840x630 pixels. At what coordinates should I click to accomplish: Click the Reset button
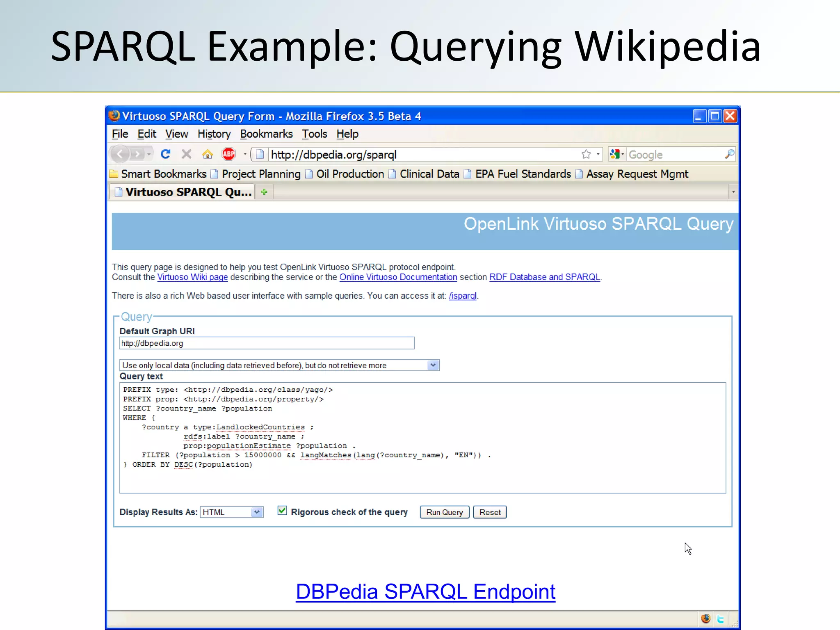pyautogui.click(x=490, y=512)
